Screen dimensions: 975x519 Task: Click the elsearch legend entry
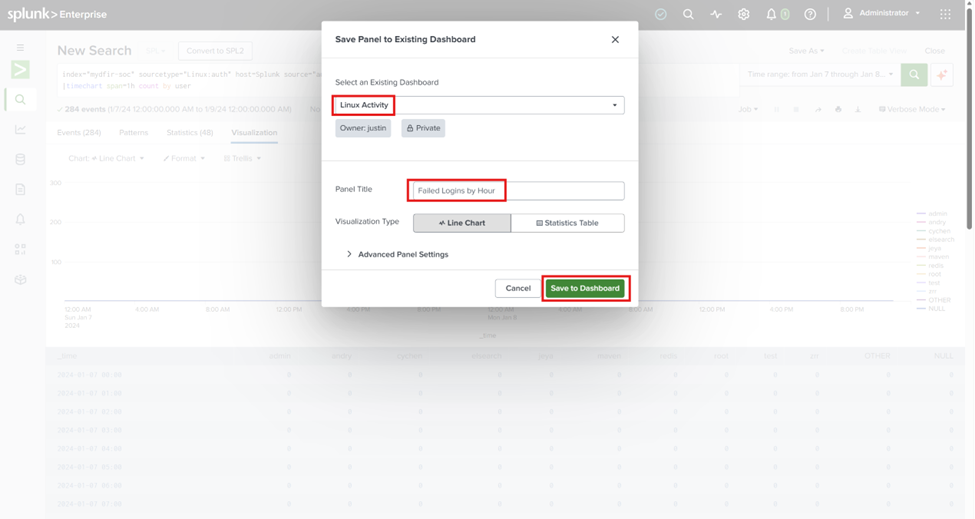[935, 240]
